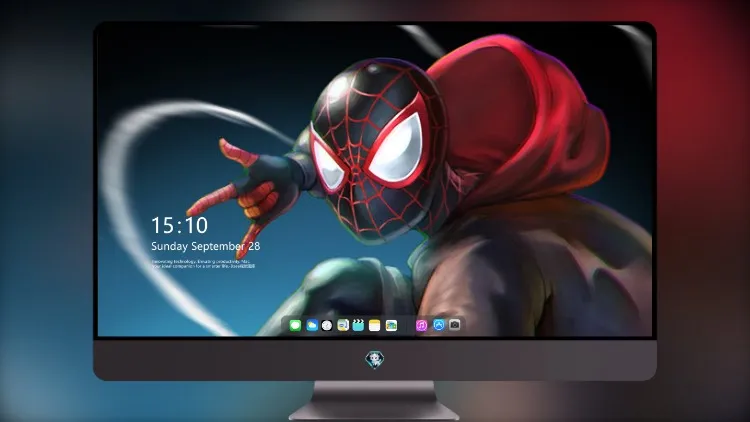750x422 pixels.
Task: Open the blue App Store icon
Action: 439,325
